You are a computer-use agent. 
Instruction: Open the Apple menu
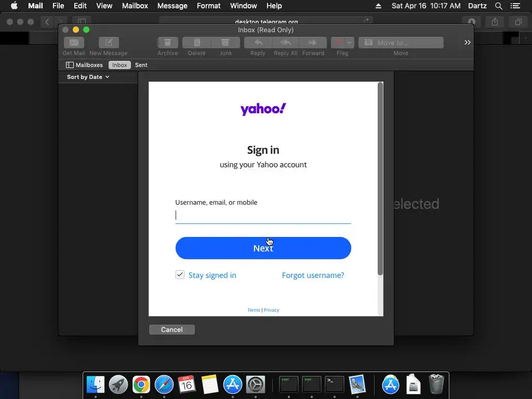(14, 6)
